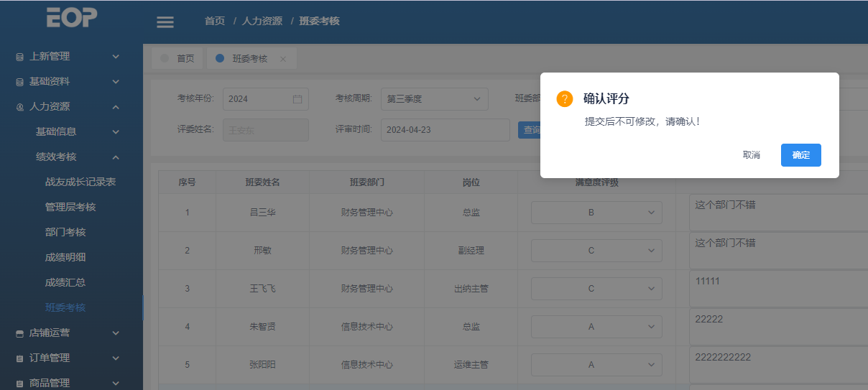Viewport: 868px width, 390px height.
Task: Click the 首页 breadcrumb link
Action: (x=215, y=22)
